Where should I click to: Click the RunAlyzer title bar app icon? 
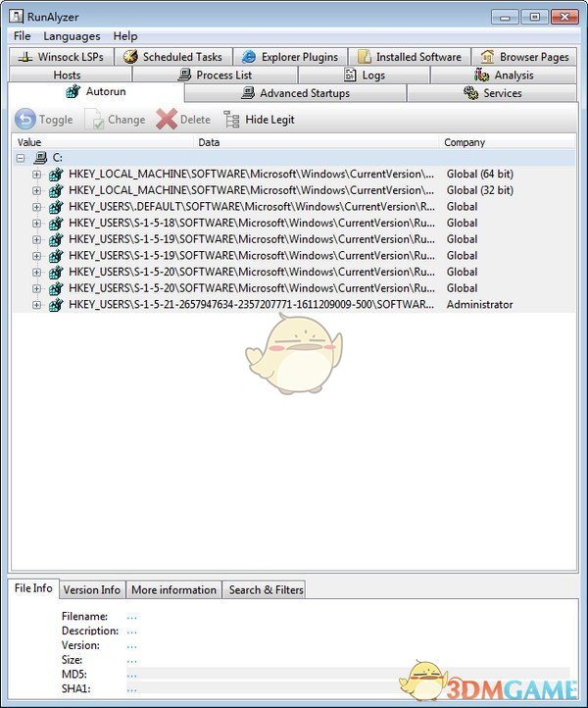click(x=17, y=17)
